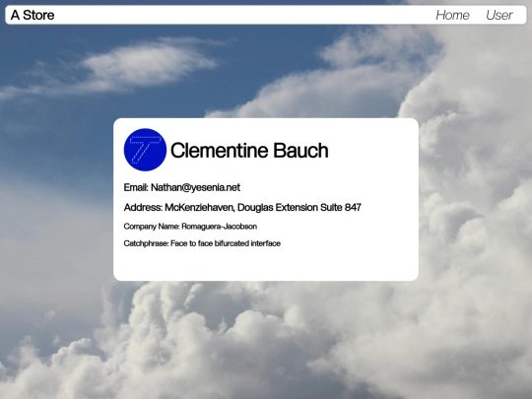Click the 'Company Name: Romaguera-Jacobson' text

pos(190,227)
